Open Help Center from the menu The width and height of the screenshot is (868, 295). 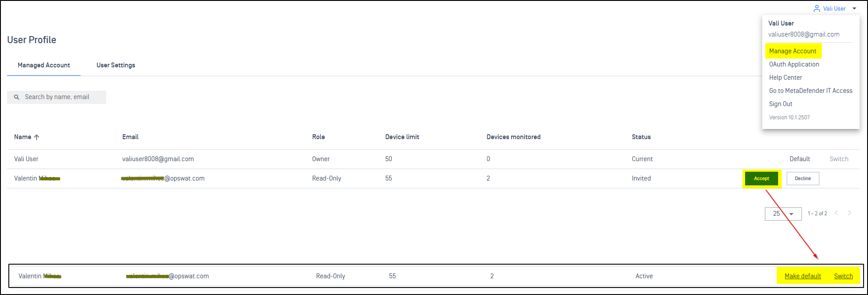click(x=785, y=77)
